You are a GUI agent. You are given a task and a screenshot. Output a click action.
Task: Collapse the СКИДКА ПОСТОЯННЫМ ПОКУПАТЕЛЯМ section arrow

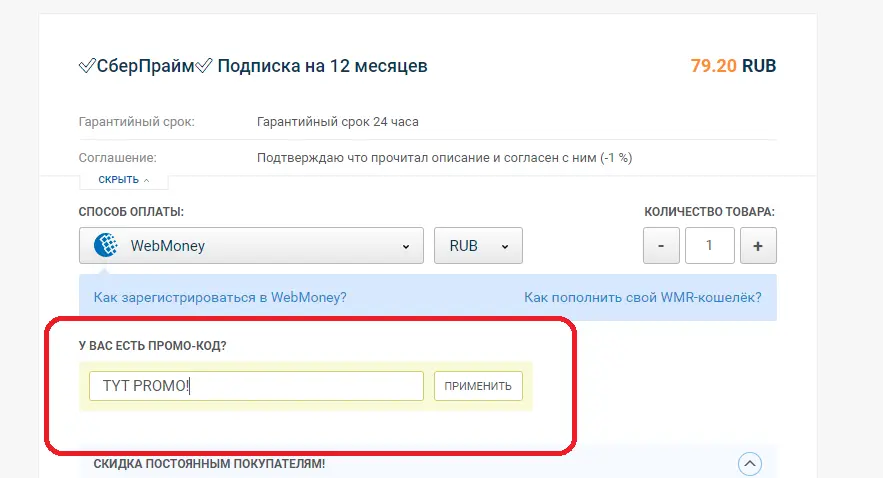[x=750, y=464]
